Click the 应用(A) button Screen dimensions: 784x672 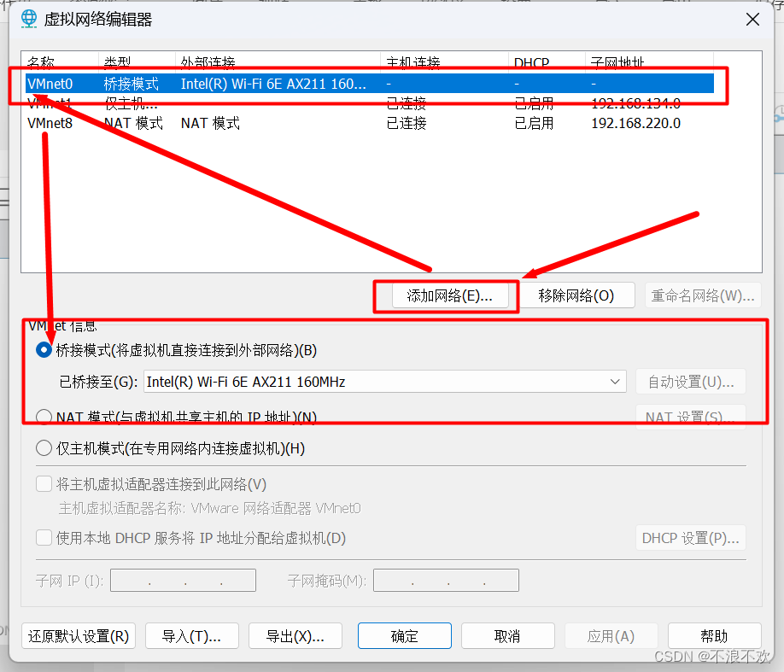(x=611, y=636)
